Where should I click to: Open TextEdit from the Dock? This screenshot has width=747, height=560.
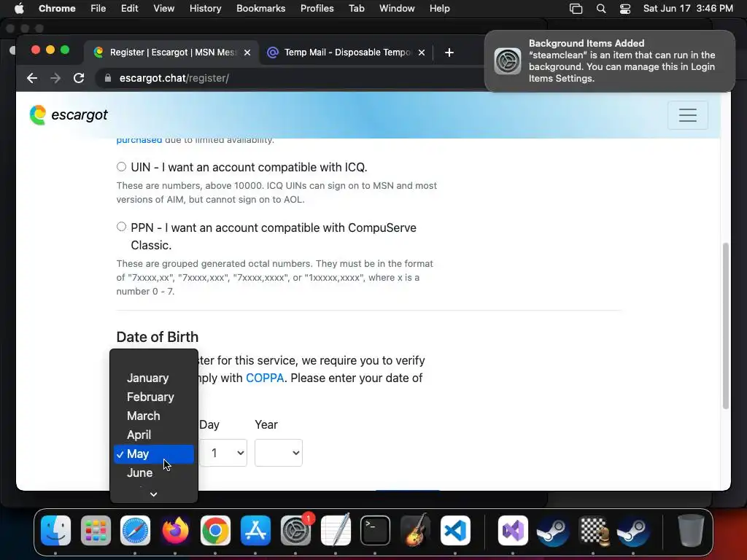click(336, 530)
